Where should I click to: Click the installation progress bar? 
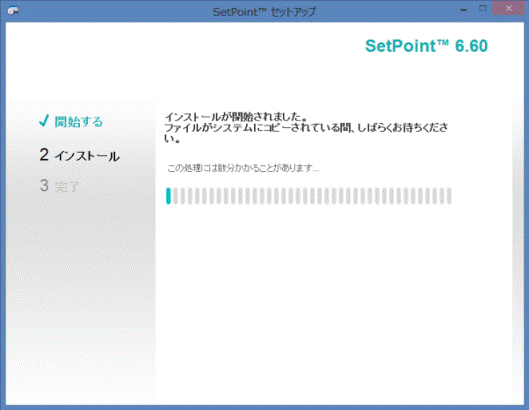pos(308,196)
